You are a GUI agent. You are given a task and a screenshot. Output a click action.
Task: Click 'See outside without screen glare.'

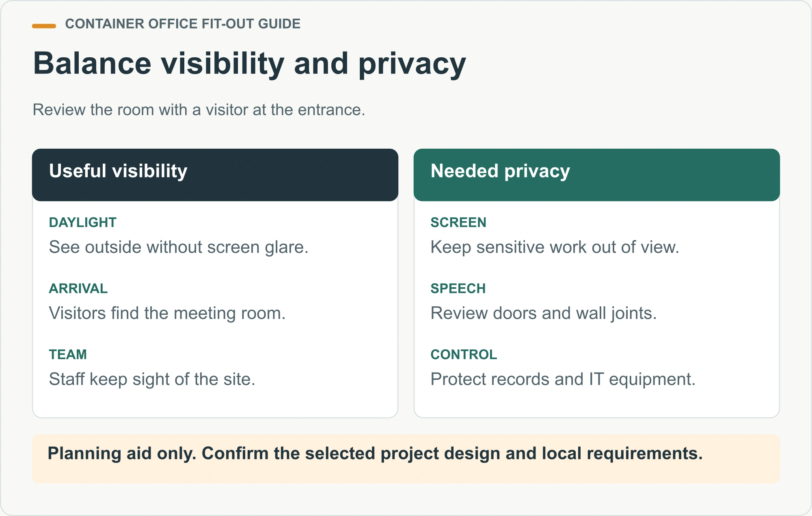click(179, 247)
